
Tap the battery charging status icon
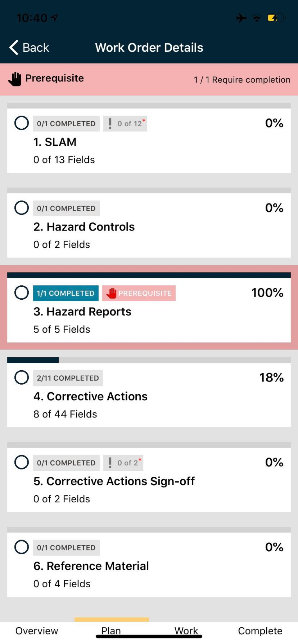(x=276, y=18)
